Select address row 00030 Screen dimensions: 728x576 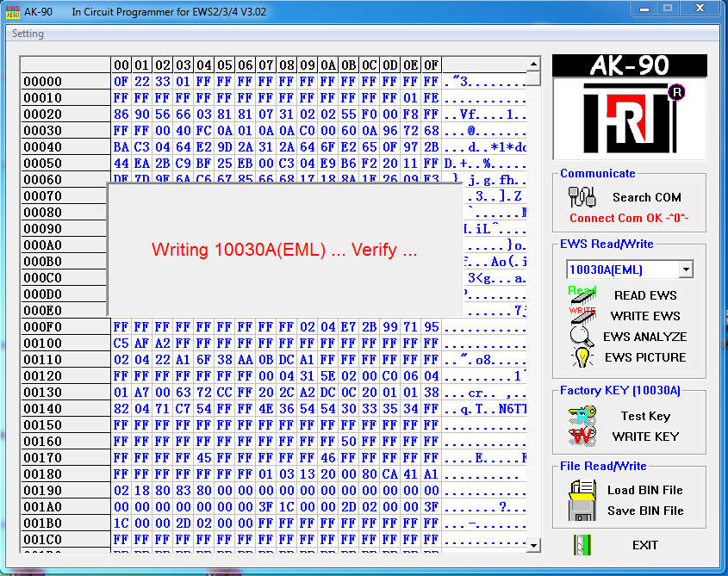[x=65, y=130]
